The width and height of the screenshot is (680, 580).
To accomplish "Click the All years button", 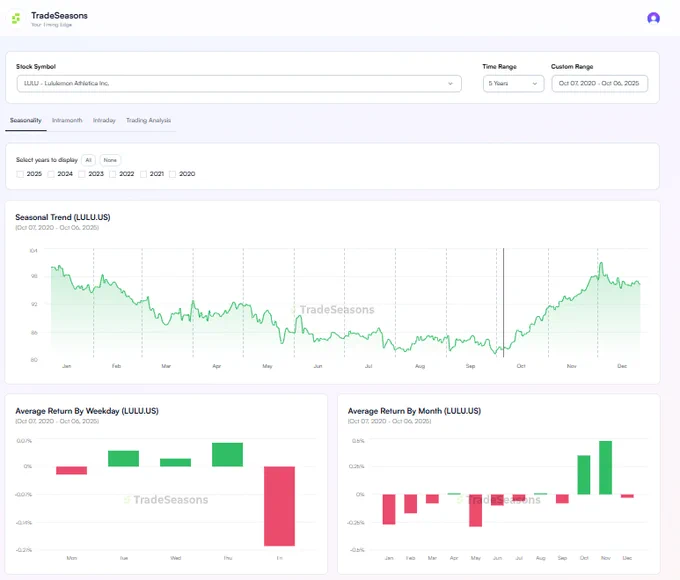I will pos(88,160).
